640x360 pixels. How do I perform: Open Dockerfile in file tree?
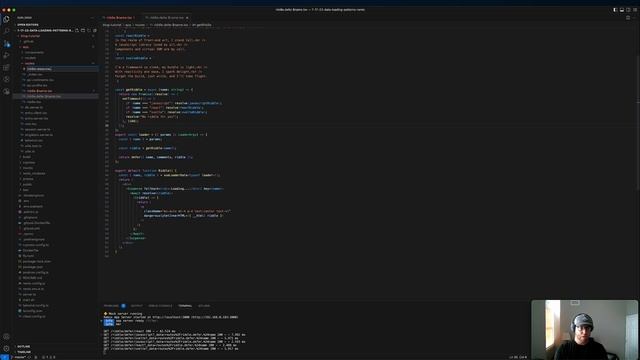(x=30, y=250)
